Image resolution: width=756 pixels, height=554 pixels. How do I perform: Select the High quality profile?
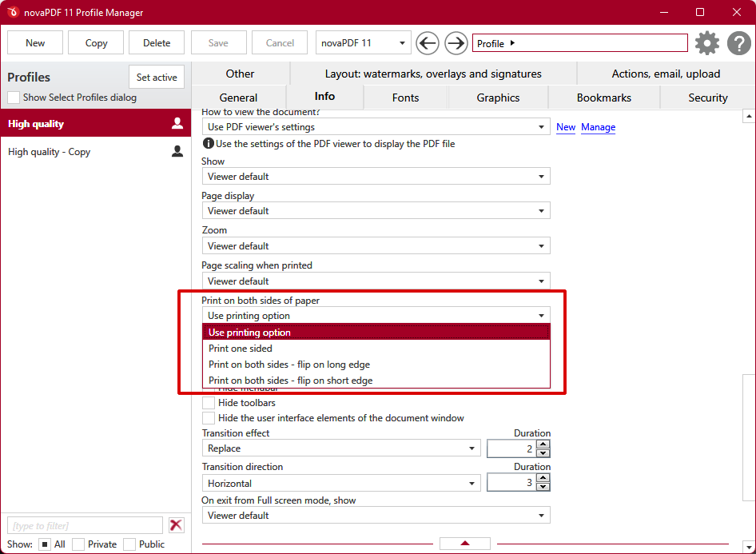(95, 123)
